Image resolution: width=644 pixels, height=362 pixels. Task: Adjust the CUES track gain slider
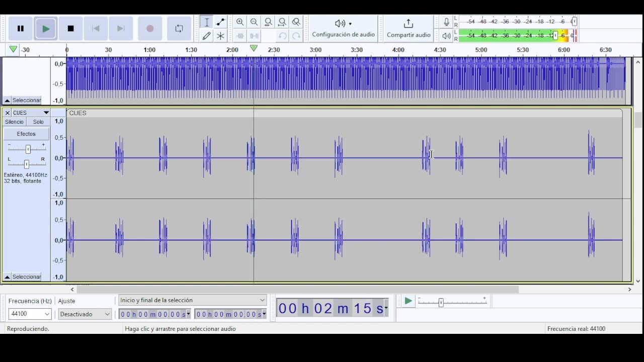[28, 149]
